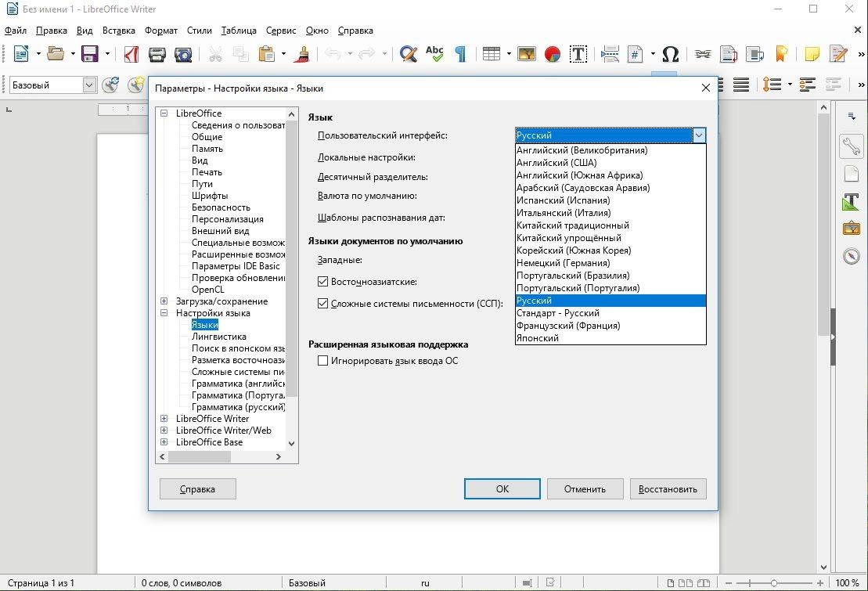Image resolution: width=868 pixels, height=591 pixels.
Task: Insert a comment with the yellow note icon
Action: (x=812, y=54)
